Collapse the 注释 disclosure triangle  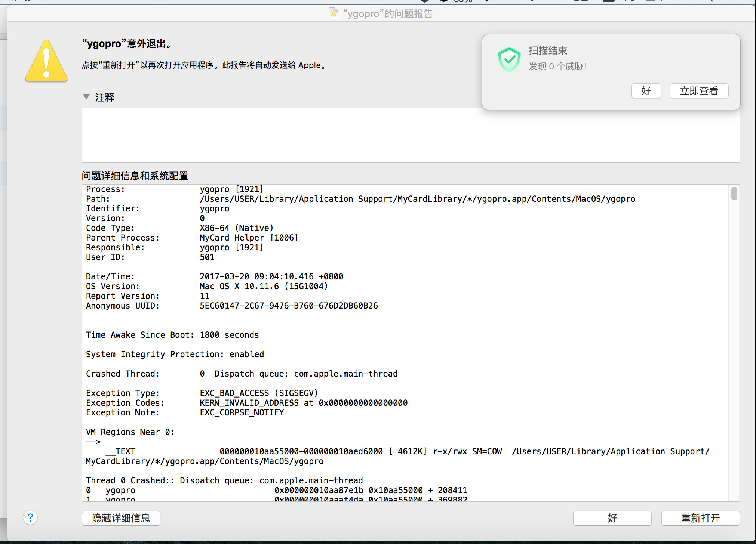86,97
